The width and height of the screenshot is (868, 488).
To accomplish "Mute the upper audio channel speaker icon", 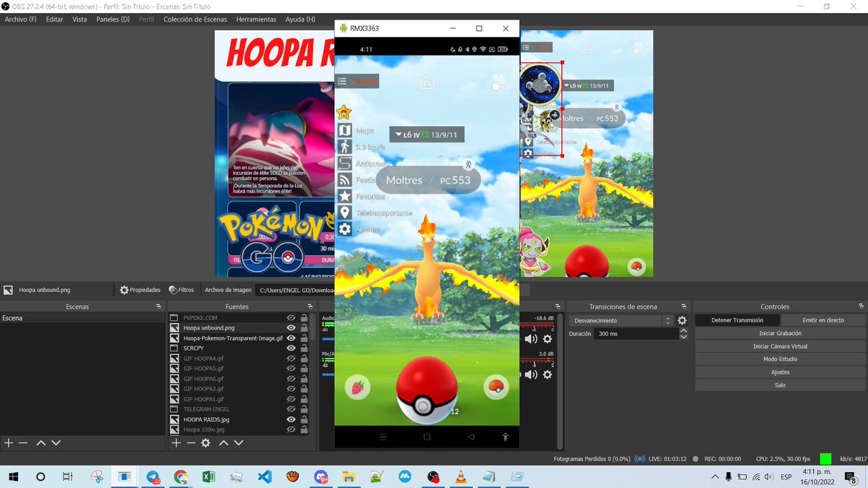I will 531,338.
